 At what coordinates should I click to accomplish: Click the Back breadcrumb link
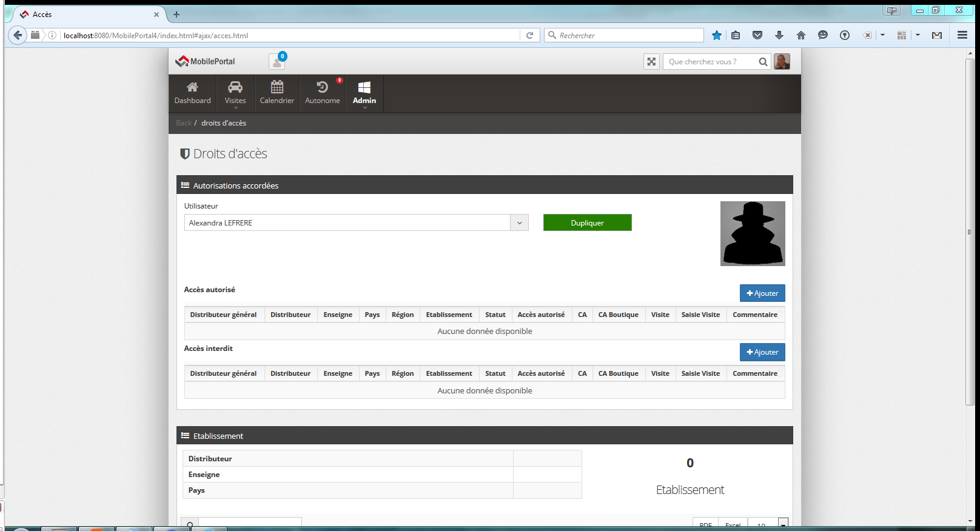click(x=183, y=123)
